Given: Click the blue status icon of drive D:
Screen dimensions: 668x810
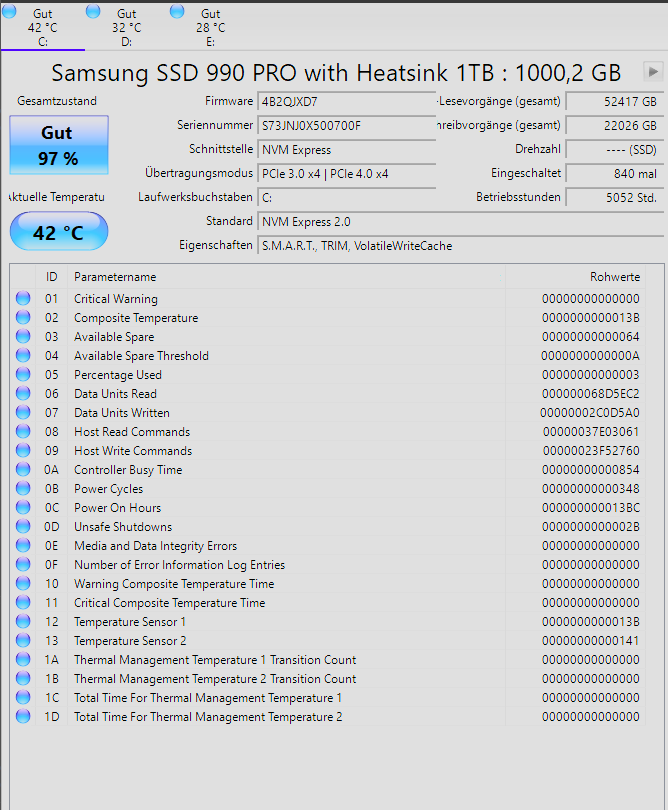Looking at the screenshot, I should pos(93,11).
